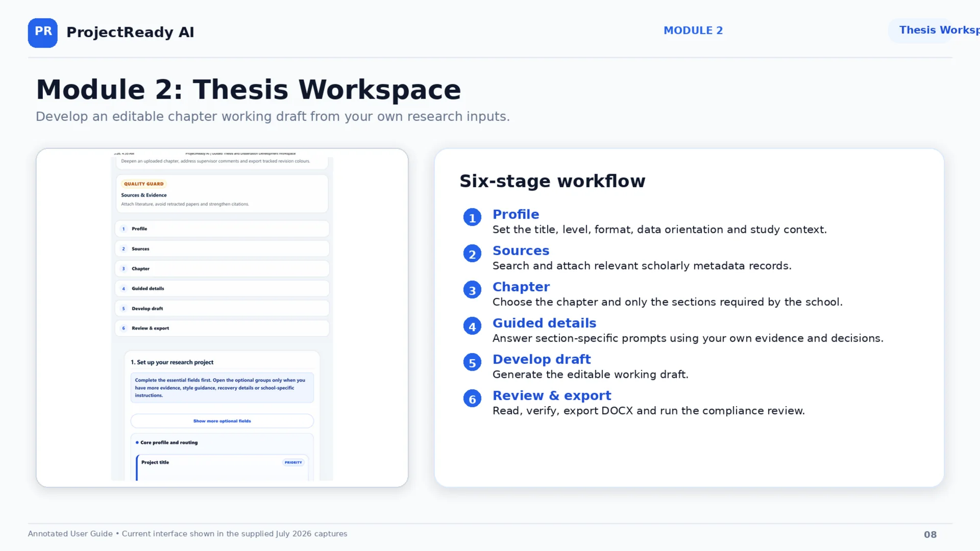Click the number 1 circle beside Profile heading
This screenshot has height=551, width=980.
pos(472,217)
